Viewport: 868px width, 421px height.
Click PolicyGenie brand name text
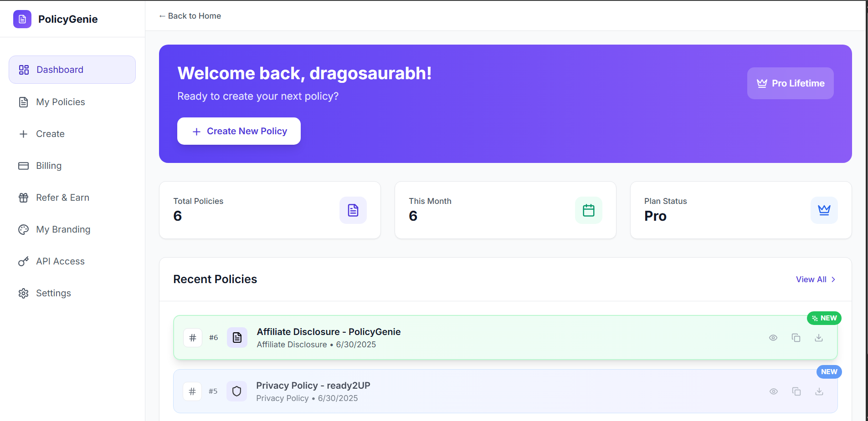[68, 19]
